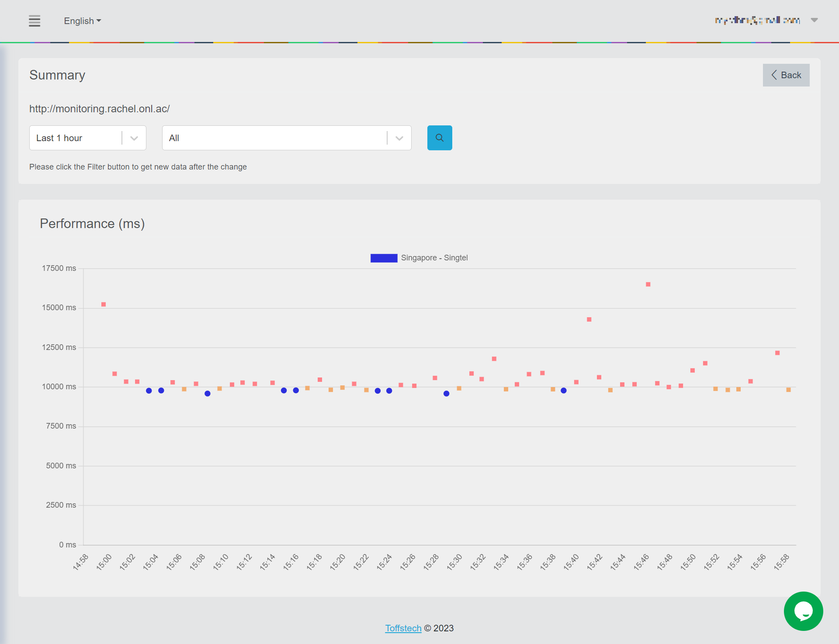
Task: Click the Singapore - Singtel legend label
Action: [x=434, y=258]
